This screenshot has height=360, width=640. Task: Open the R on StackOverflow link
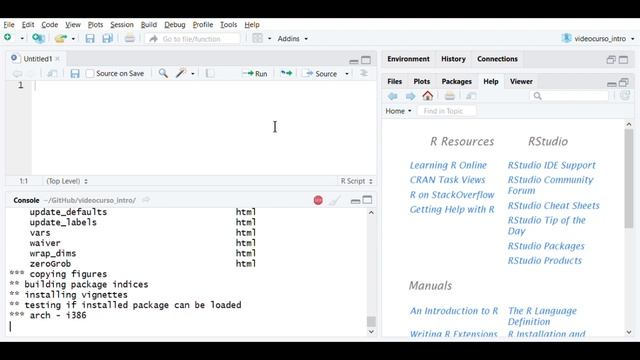click(452, 195)
